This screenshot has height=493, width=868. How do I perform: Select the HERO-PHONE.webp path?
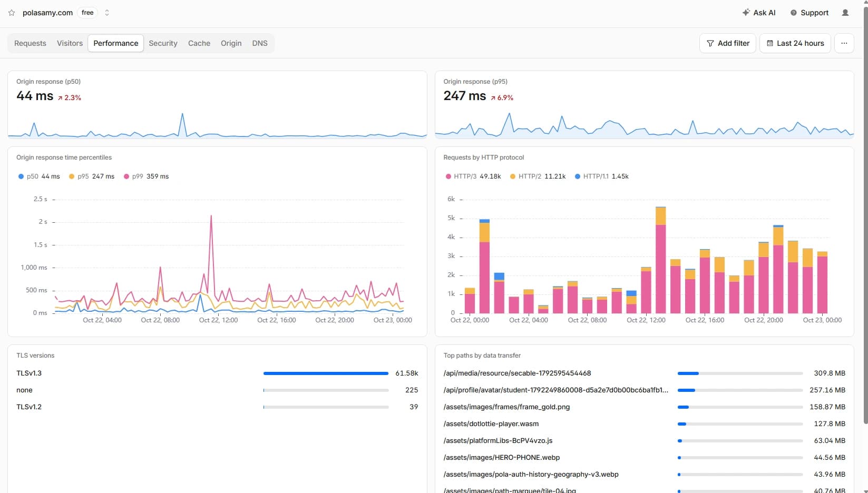pos(502,457)
